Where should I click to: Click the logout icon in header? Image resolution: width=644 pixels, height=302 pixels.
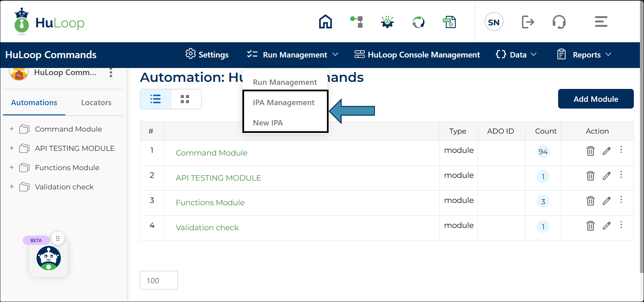pyautogui.click(x=527, y=22)
